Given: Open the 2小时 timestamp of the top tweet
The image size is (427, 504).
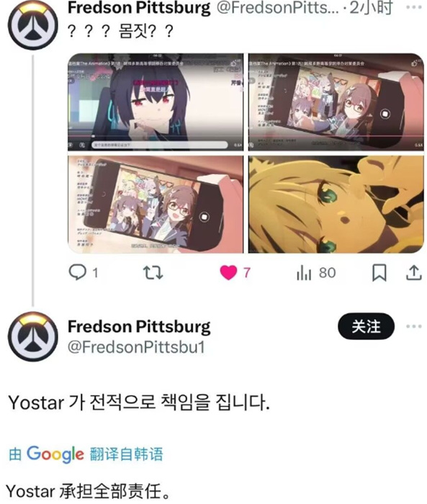Looking at the screenshot, I should pyautogui.click(x=371, y=8).
